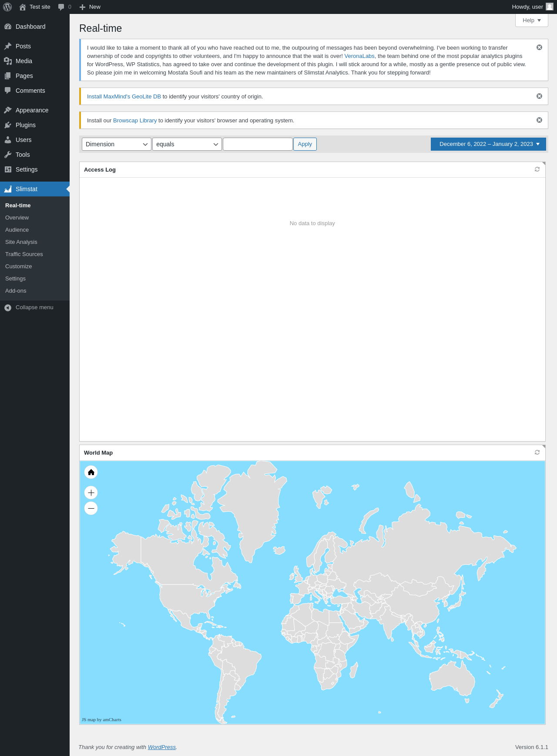Dismiss the GeoLite DB install notice

click(x=539, y=96)
